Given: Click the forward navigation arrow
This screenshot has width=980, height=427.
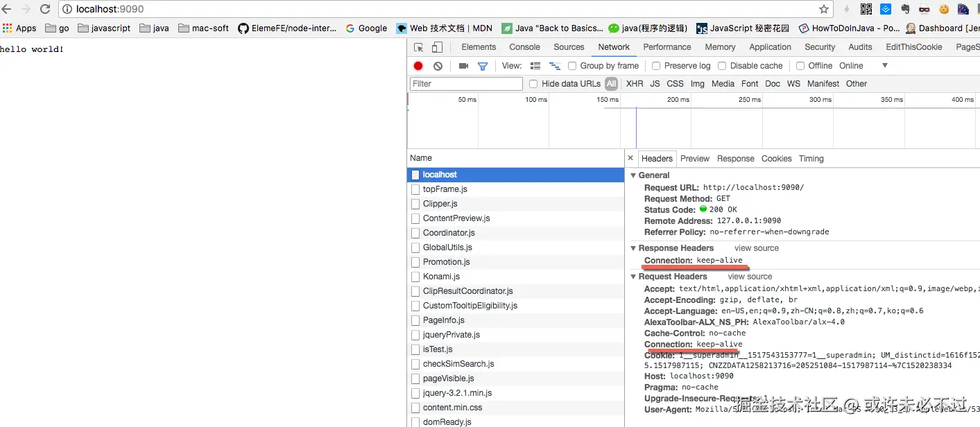Looking at the screenshot, I should (x=26, y=9).
